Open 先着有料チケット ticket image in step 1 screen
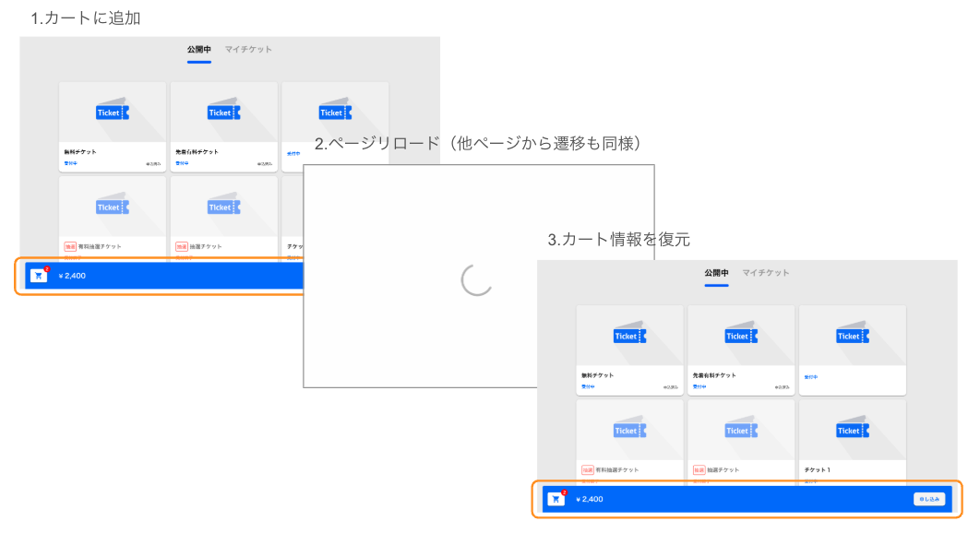Screen dimensions: 980x533 [x=223, y=112]
